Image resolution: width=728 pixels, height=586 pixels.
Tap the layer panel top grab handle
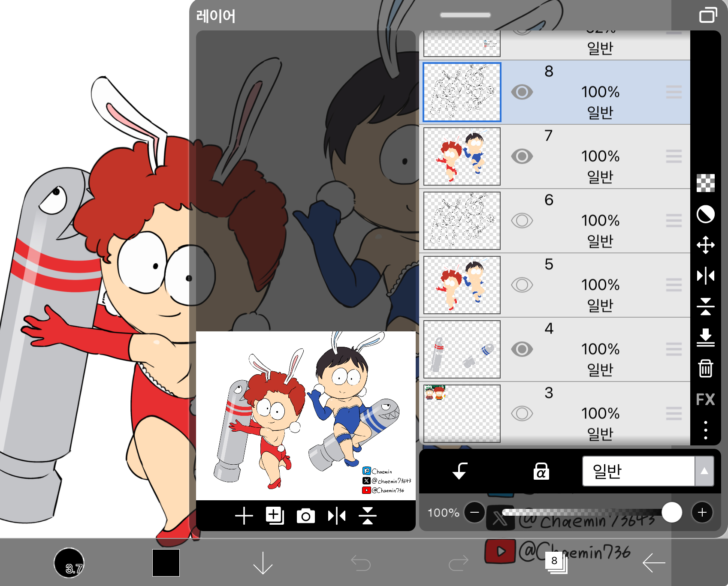(x=465, y=15)
